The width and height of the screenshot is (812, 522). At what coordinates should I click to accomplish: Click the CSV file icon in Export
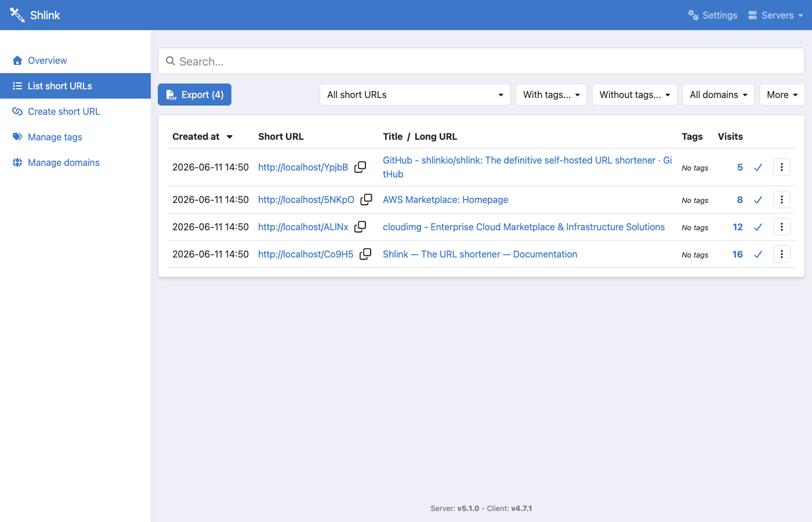click(171, 95)
